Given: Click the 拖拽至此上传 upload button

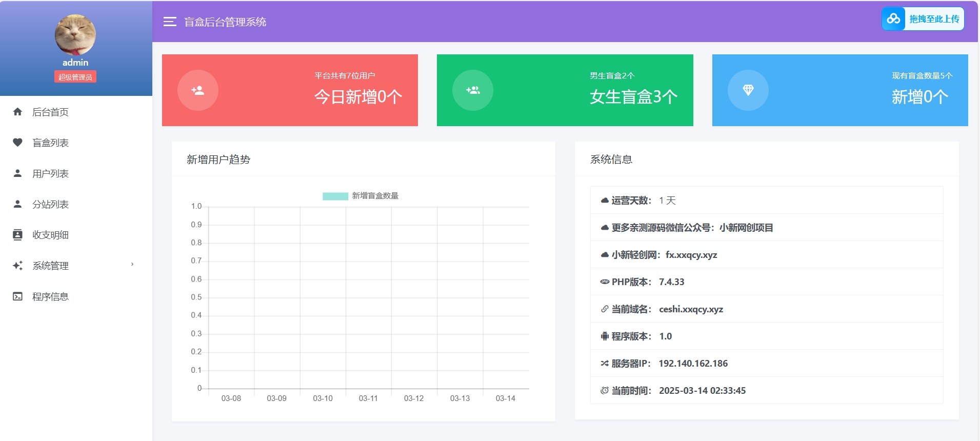Looking at the screenshot, I should pyautogui.click(x=923, y=19).
